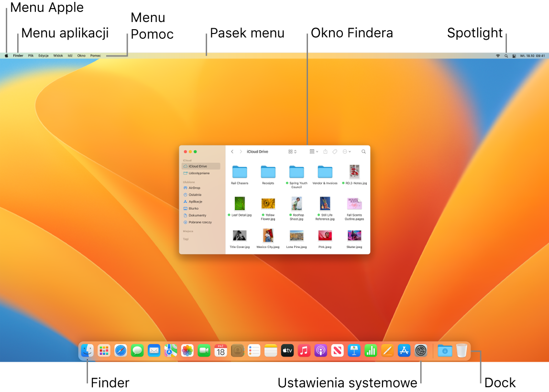
Task: Select the Leaf Detail.jpg thumbnail
Action: pyautogui.click(x=240, y=204)
